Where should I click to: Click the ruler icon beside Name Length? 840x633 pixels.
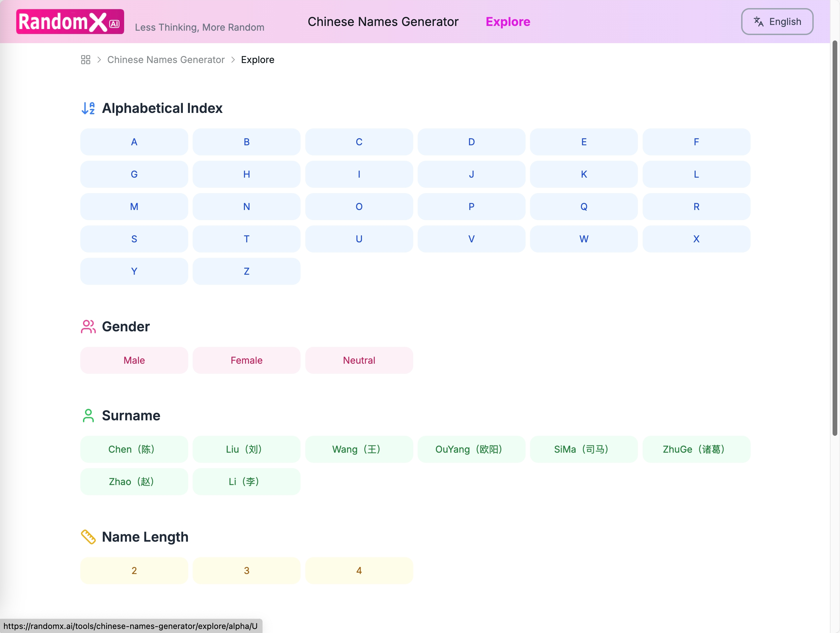click(x=88, y=537)
